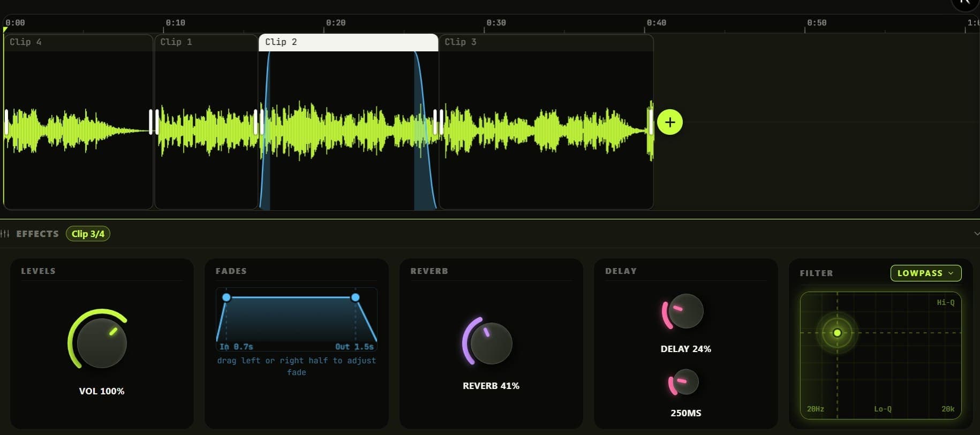The width and height of the screenshot is (980, 435).
Task: Click the '20Hz' label in filter pad
Action: click(815, 409)
